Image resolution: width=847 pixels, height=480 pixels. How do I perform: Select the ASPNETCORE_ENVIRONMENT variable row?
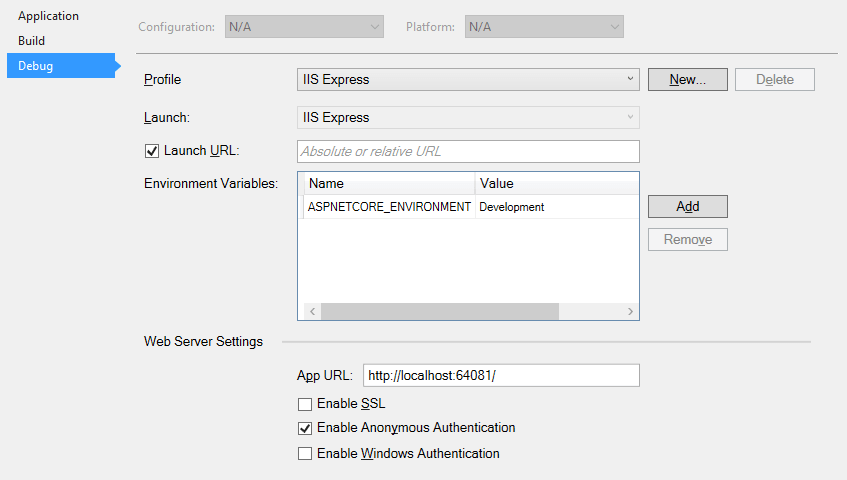(x=470, y=207)
